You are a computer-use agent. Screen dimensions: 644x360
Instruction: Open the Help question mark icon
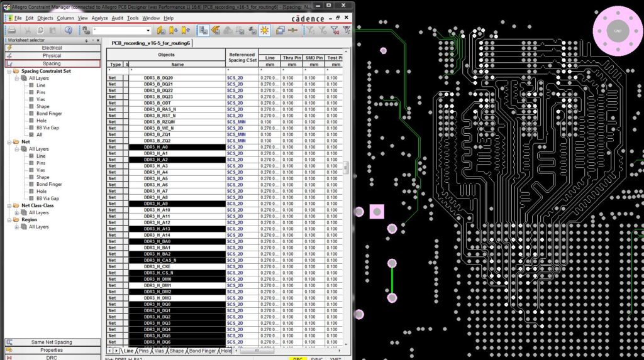click(x=69, y=30)
